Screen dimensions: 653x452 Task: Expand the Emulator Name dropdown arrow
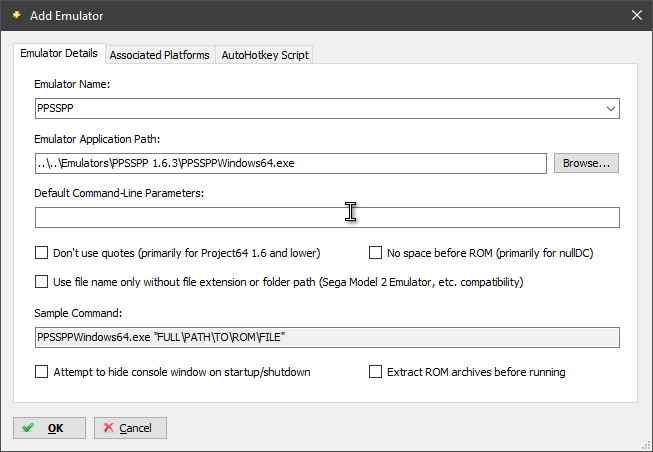tap(611, 109)
